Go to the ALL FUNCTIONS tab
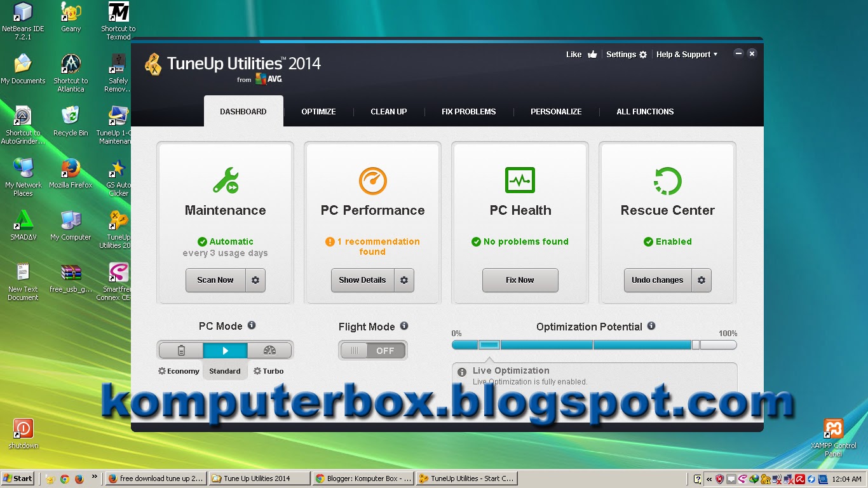The height and width of the screenshot is (488, 868). tap(645, 111)
